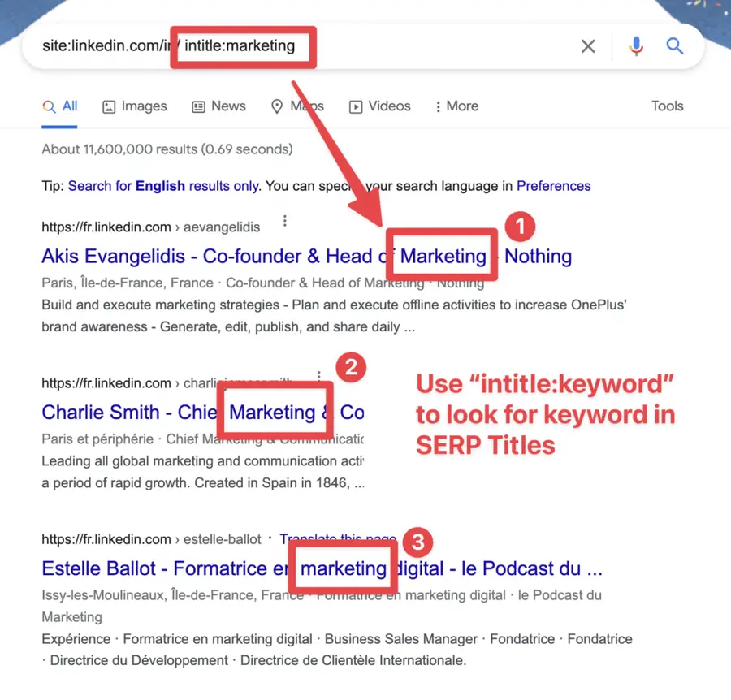
Task: Click the magnifier icon on the All tab
Action: pyautogui.click(x=47, y=106)
